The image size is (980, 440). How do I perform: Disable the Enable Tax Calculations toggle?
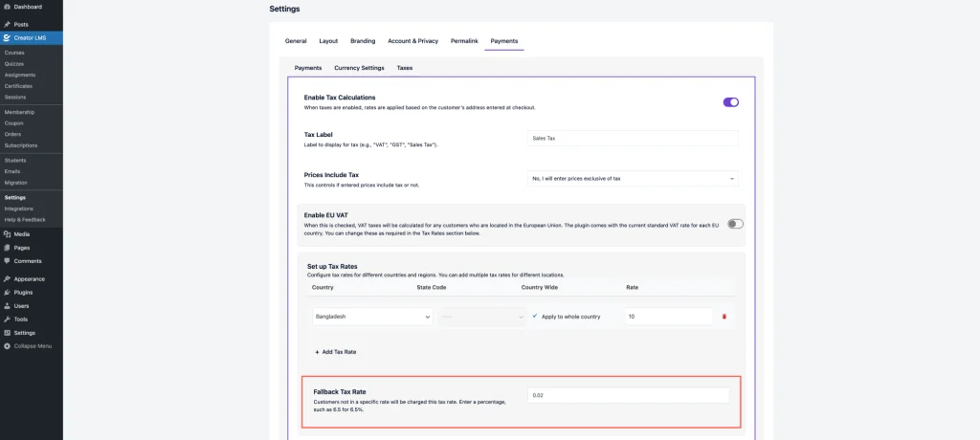[730, 102]
